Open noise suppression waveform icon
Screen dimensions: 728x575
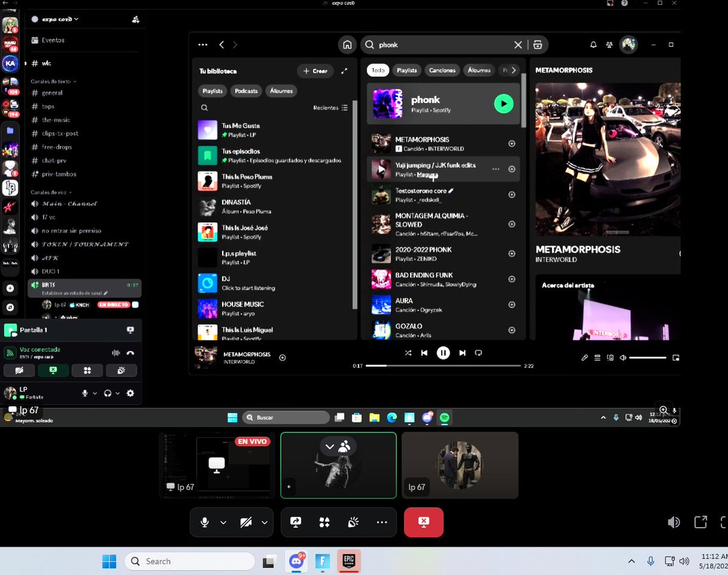115,353
